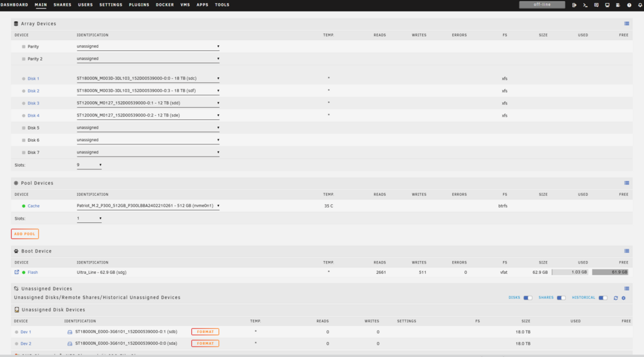This screenshot has height=357, width=644.
Task: Open the Users menu item
Action: click(x=86, y=5)
